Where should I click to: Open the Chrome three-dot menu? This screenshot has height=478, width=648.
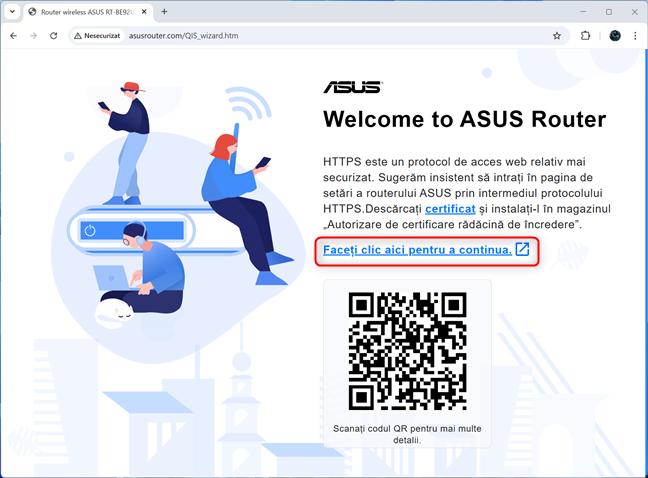[635, 36]
